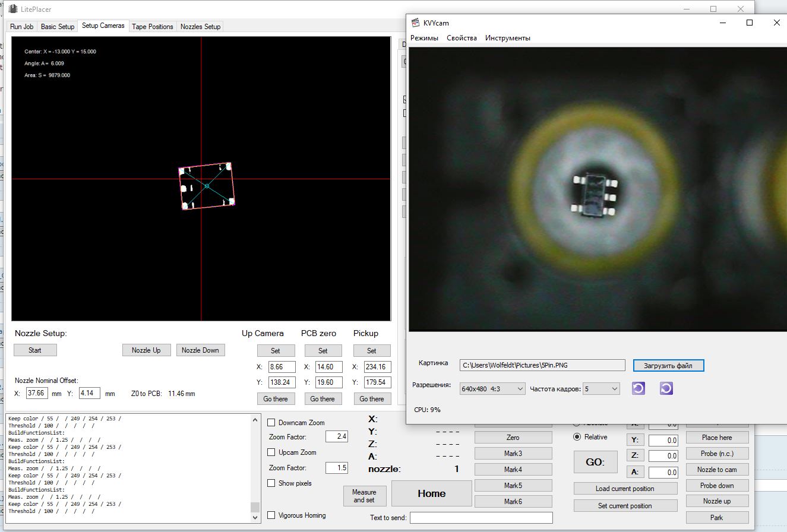Click the GO: button
The height and width of the screenshot is (532, 787).
(595, 462)
